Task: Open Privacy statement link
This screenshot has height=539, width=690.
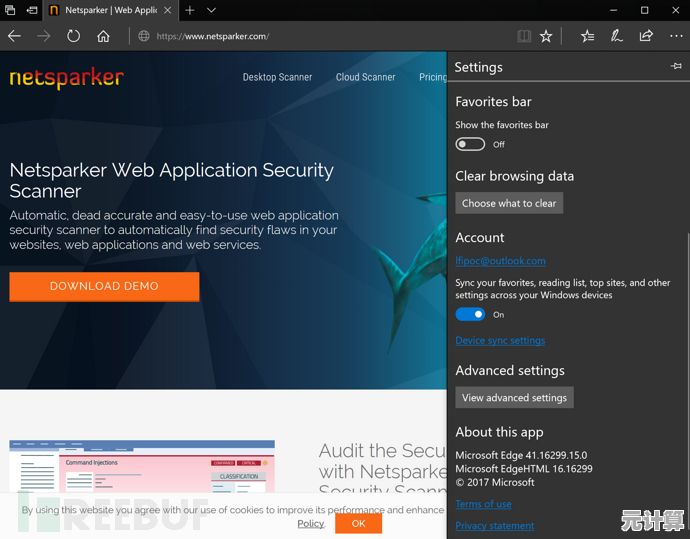Action: pos(495,526)
